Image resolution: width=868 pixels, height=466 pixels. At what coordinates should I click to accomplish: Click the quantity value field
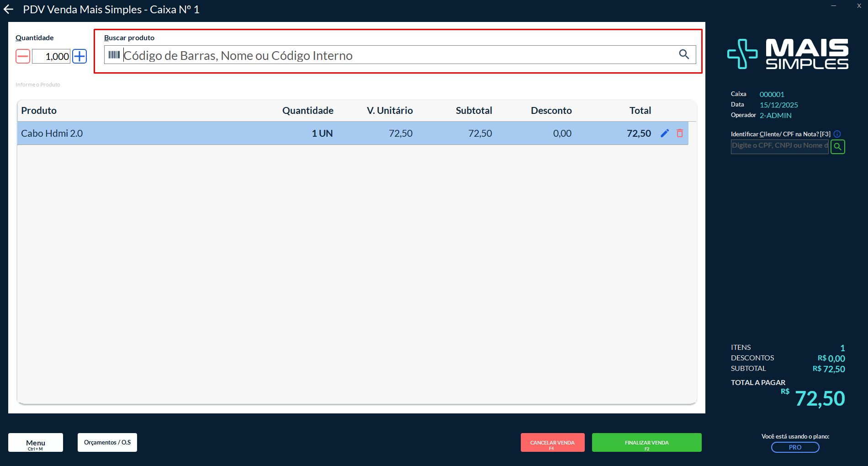51,56
